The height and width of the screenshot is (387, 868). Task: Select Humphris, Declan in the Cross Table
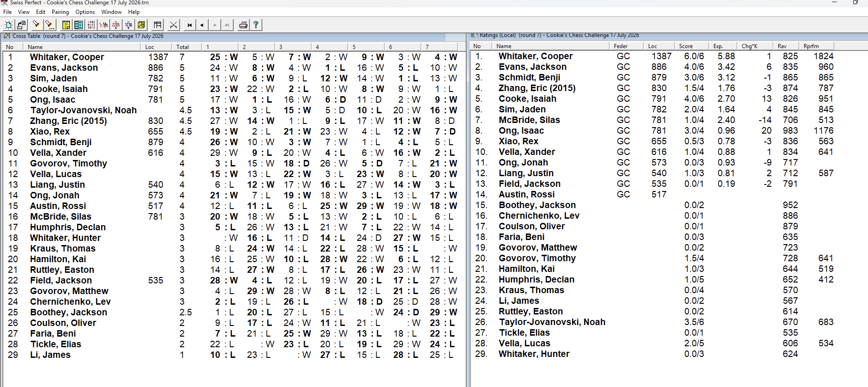[68, 227]
